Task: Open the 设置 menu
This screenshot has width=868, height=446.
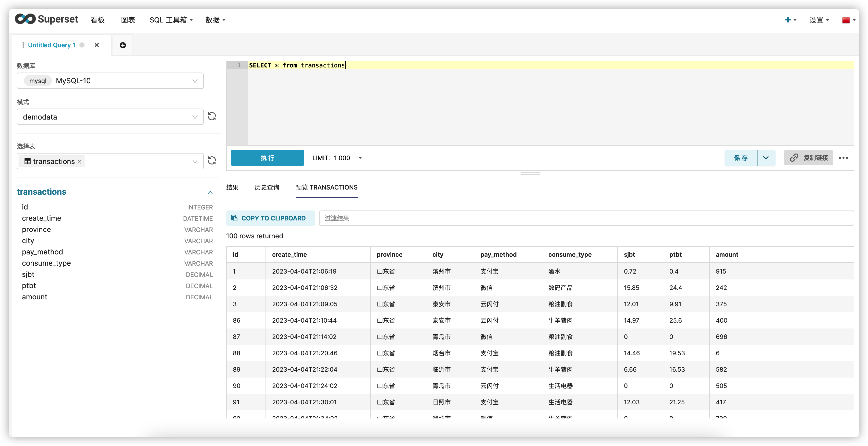Action: [819, 20]
